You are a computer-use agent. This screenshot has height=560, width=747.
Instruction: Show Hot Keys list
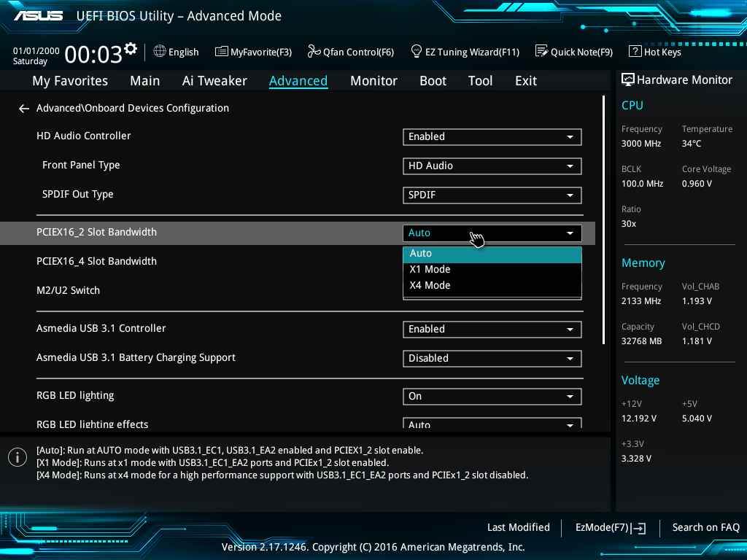click(655, 52)
